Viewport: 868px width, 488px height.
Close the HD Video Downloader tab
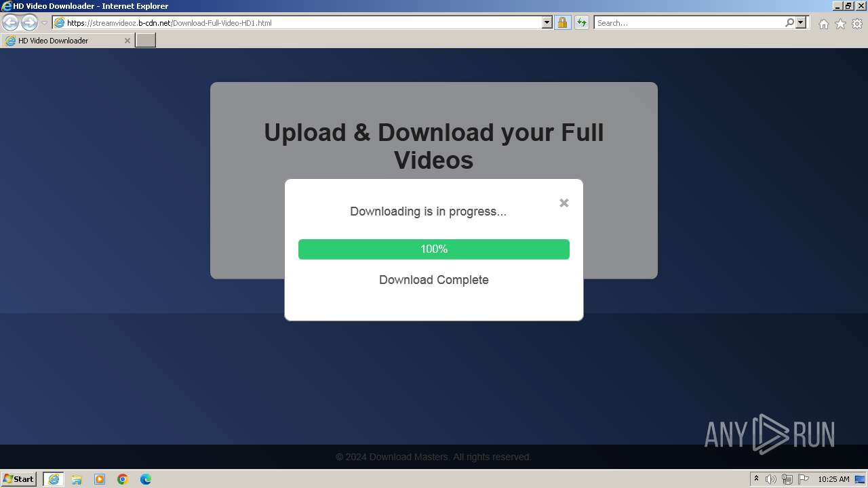pyautogui.click(x=127, y=41)
